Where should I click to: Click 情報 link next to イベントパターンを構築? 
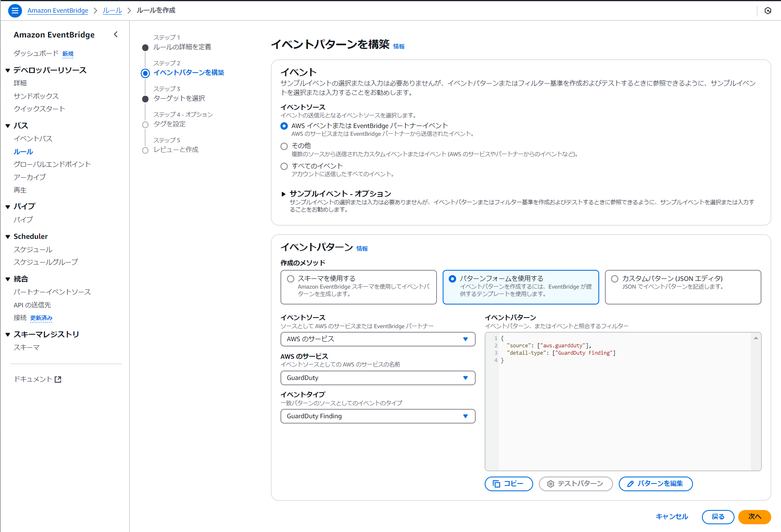coord(399,46)
